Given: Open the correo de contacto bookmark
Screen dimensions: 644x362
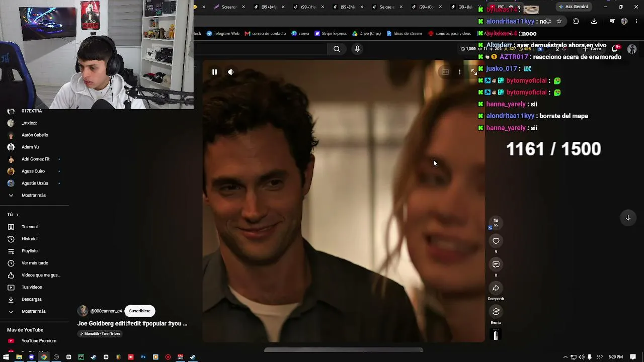Looking at the screenshot, I should [265, 34].
